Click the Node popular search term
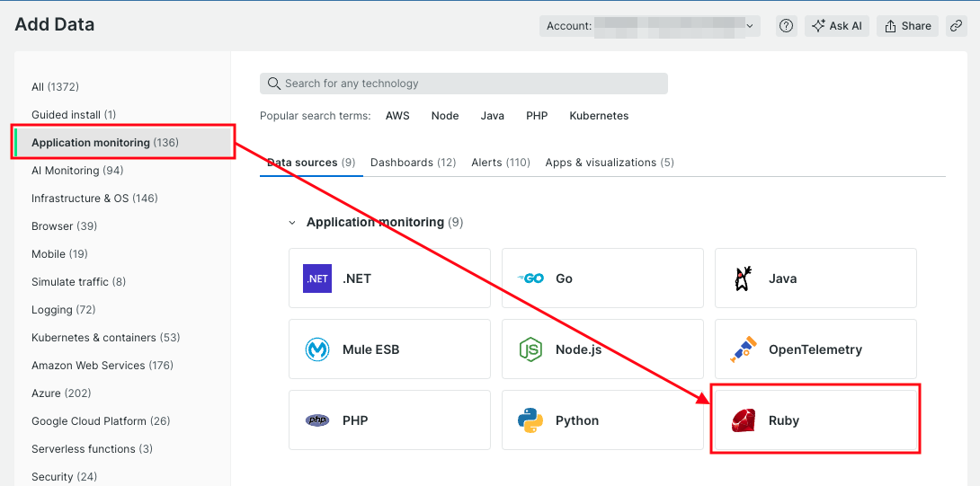 [x=445, y=116]
